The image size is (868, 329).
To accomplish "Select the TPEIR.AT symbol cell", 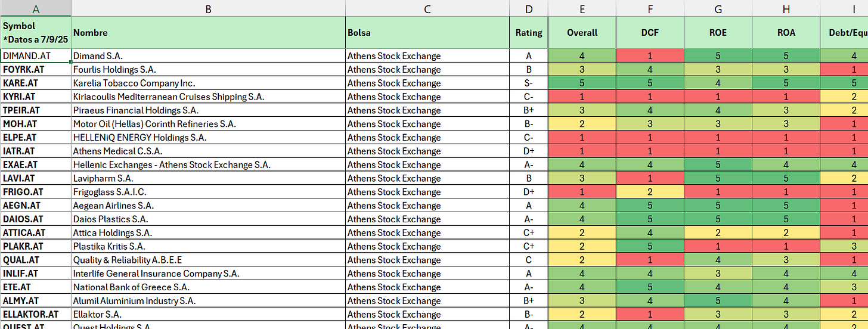I will coord(36,110).
